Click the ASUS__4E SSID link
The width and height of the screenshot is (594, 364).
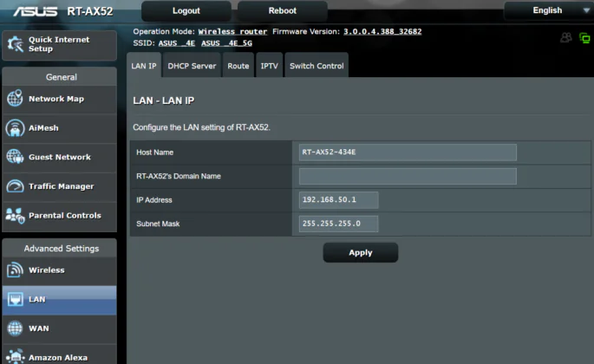point(177,43)
